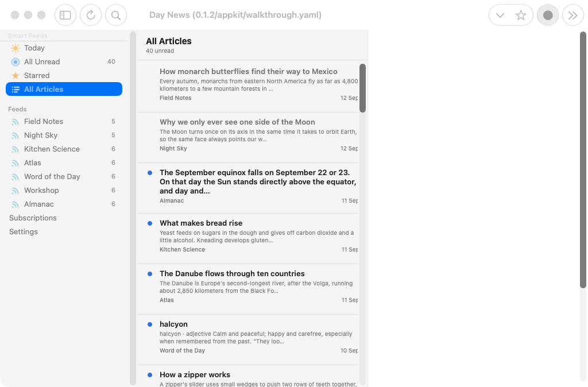This screenshot has height=387, width=588.
Task: Click the Field Notes feed RSS icon
Action: pos(16,122)
